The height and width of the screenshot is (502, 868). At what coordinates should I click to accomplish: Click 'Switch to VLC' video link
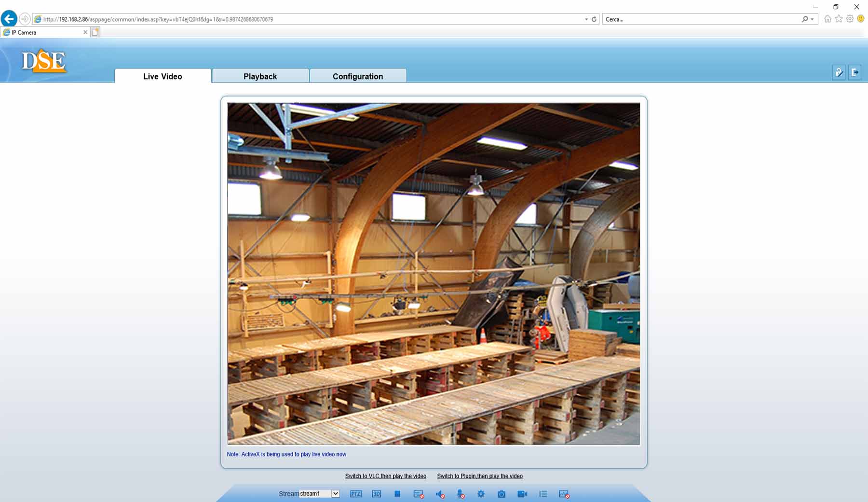(x=385, y=476)
